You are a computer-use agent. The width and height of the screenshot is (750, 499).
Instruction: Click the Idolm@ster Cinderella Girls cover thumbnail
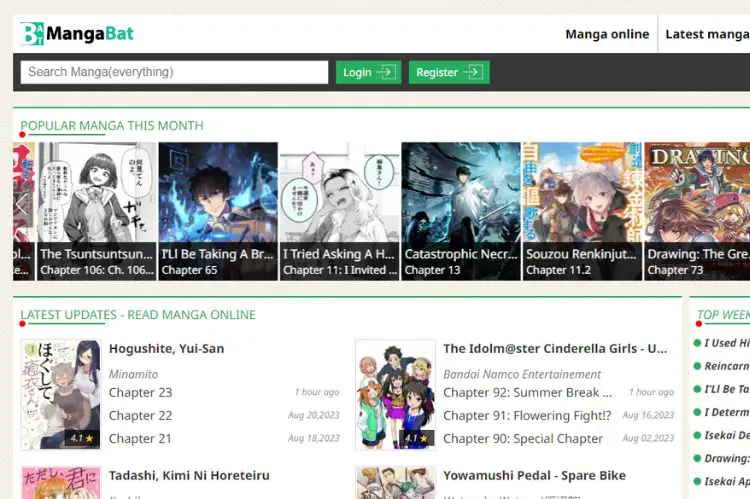pos(395,395)
